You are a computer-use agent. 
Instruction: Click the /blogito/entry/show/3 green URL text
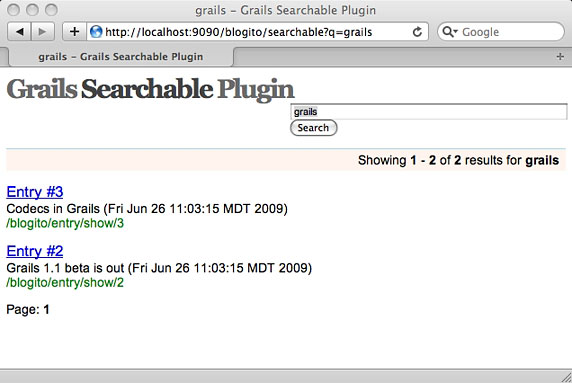pyautogui.click(x=65, y=223)
